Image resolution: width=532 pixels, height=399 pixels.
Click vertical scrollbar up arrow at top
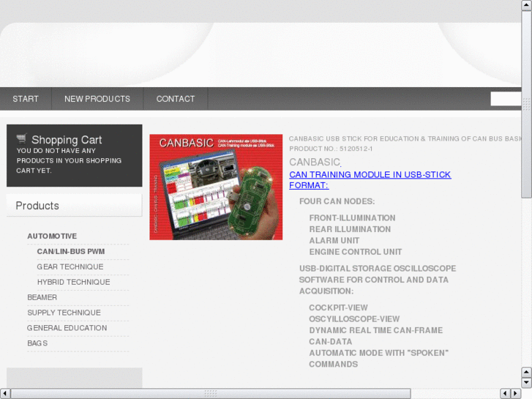pyautogui.click(x=526, y=4)
